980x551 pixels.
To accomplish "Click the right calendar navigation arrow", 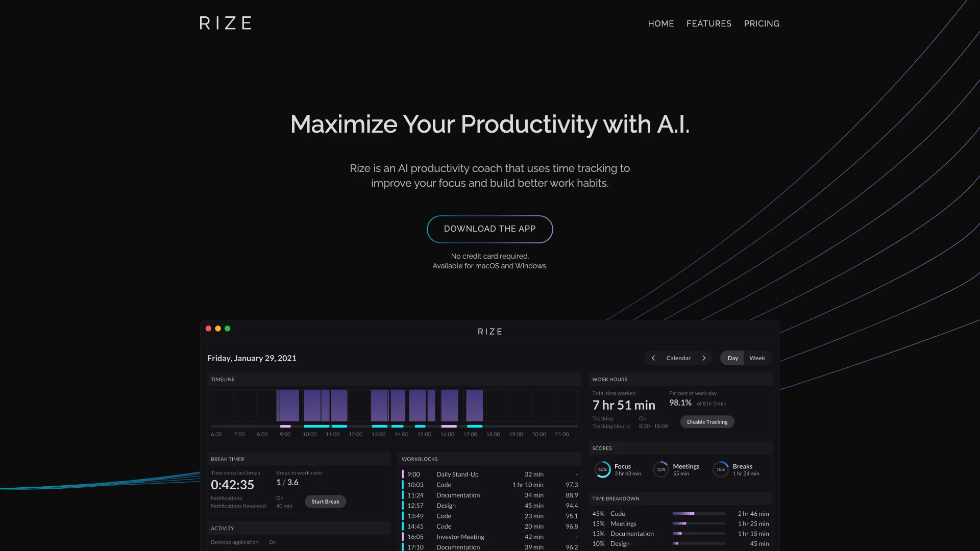I will tap(704, 358).
